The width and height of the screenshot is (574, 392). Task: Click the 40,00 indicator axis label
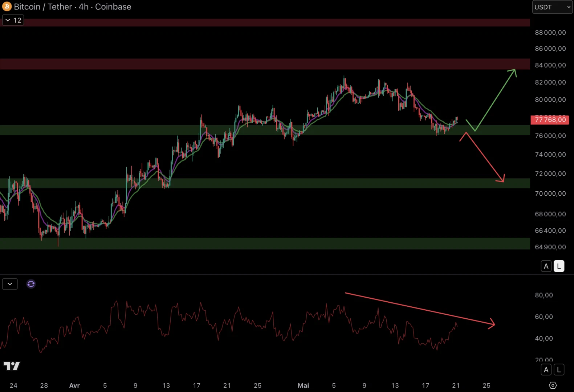[544, 339]
